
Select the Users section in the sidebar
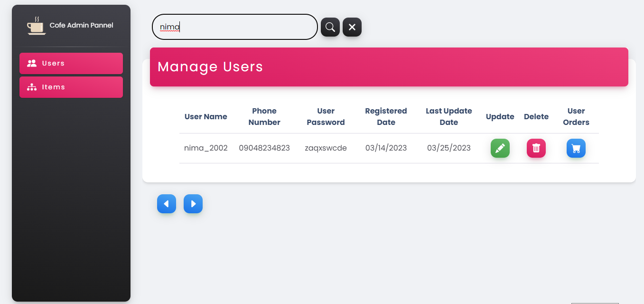click(x=71, y=63)
